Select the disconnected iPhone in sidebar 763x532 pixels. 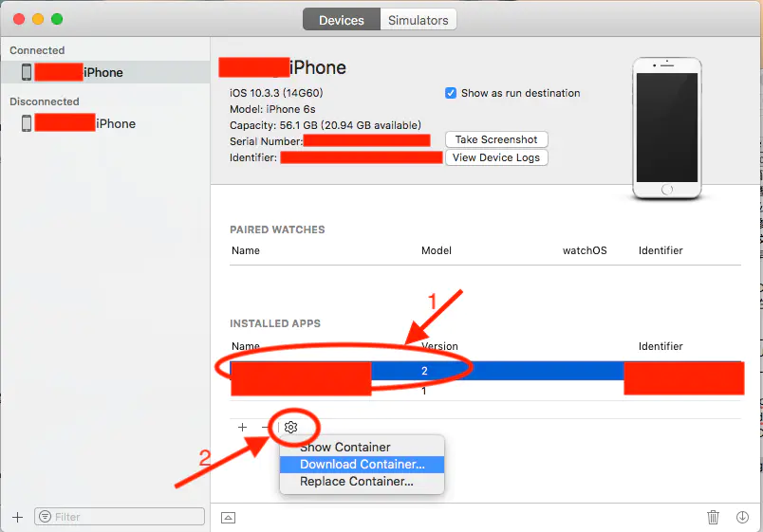[x=105, y=123]
